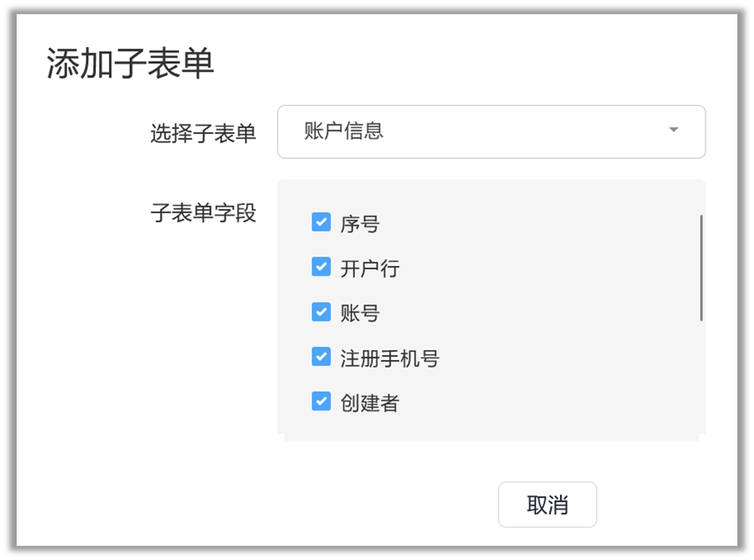Click empty space left of 取消 button
The image size is (754, 560).
coord(375,504)
